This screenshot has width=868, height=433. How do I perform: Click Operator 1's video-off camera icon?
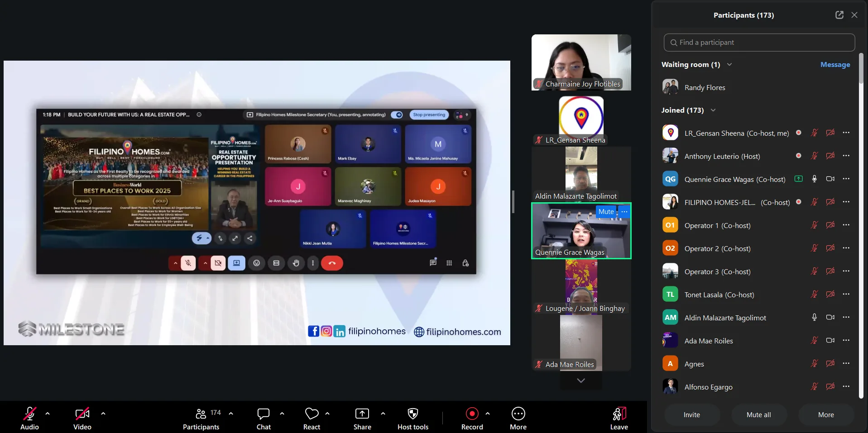pos(830,225)
